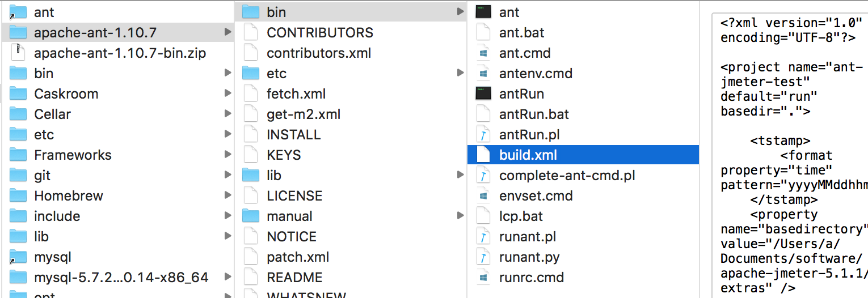The image size is (868, 298).
Task: Select the CONTRIBUTORS file name
Action: point(320,32)
